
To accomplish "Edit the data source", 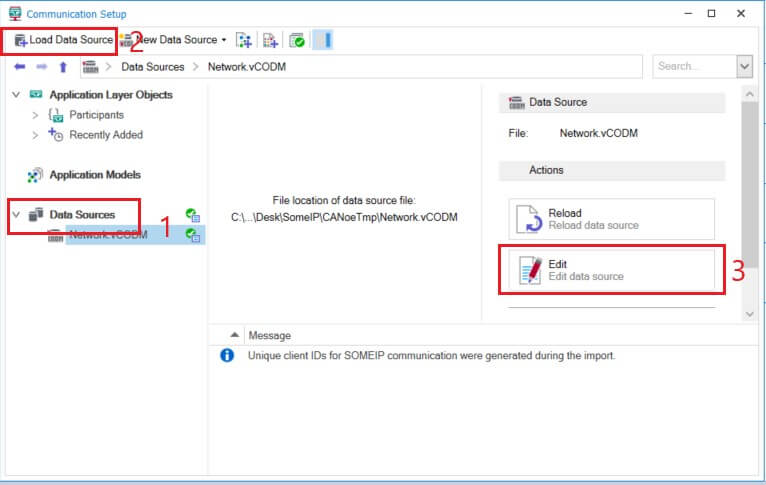I will (x=611, y=269).
